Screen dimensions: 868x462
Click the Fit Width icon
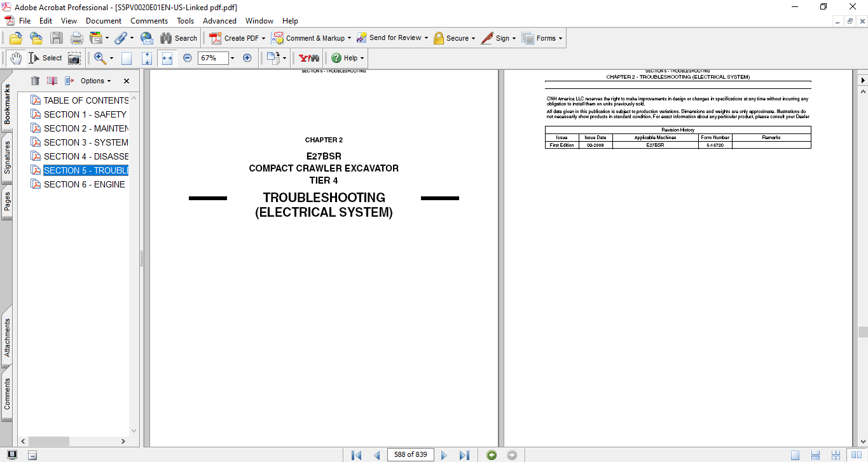(167, 58)
